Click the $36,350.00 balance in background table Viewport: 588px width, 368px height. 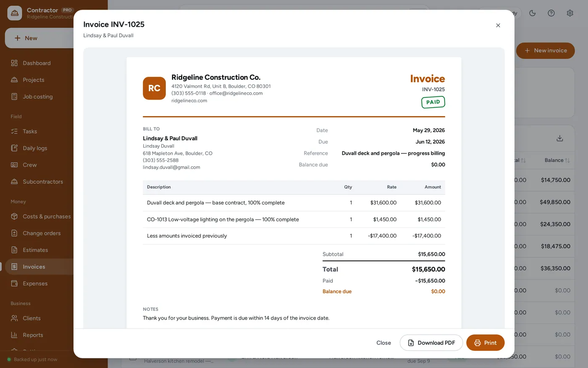[x=555, y=268]
